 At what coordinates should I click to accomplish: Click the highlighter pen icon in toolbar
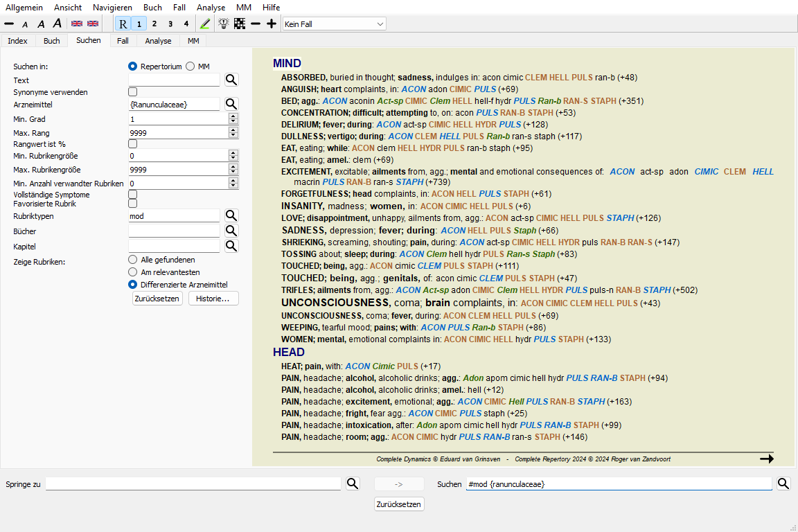tap(204, 24)
